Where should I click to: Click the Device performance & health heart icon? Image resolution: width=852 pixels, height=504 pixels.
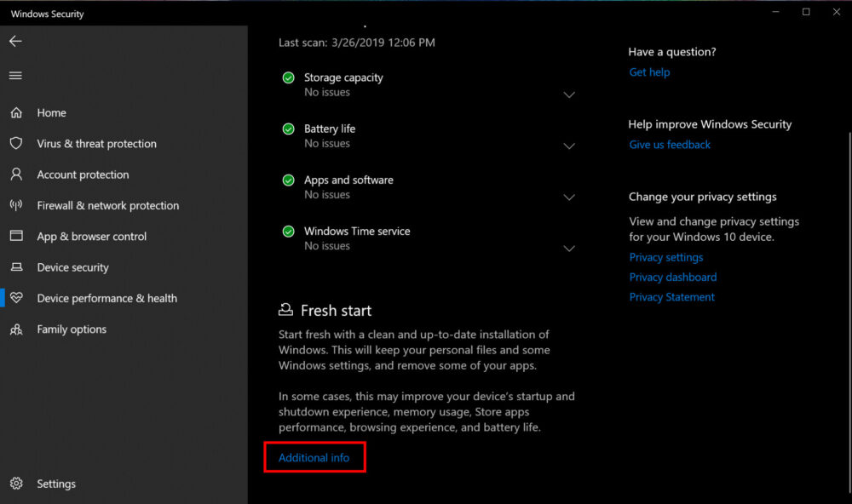point(16,298)
